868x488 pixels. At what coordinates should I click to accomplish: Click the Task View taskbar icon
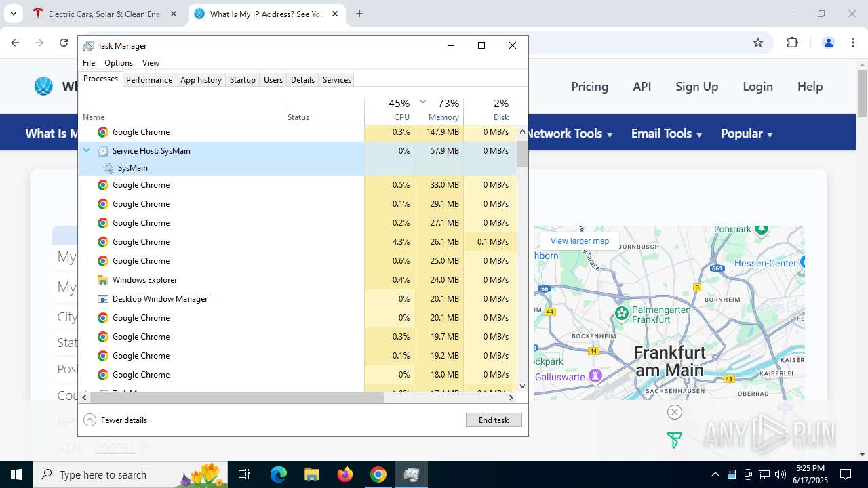(244, 474)
